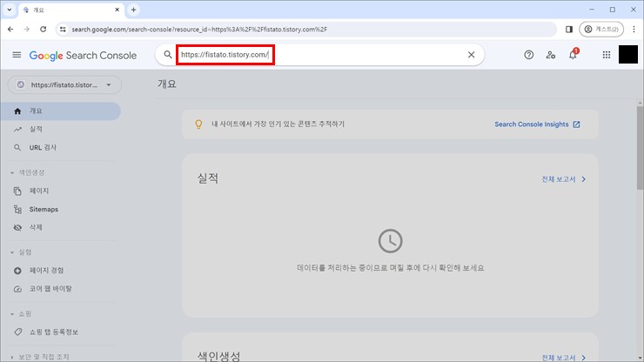This screenshot has height=362, width=644.
Task: Open the Google apps grid
Action: point(607,55)
